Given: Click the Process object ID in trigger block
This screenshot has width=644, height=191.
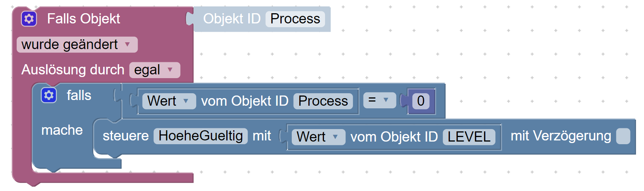Looking at the screenshot, I should coord(295,19).
